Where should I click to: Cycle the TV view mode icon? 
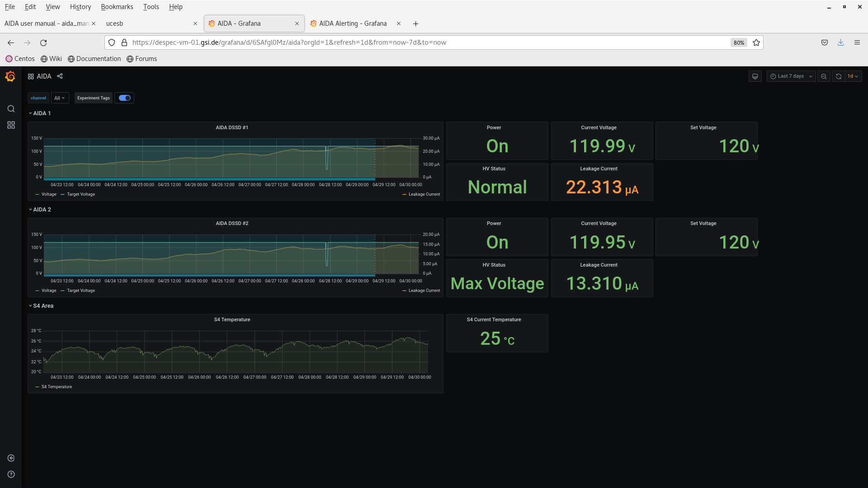pyautogui.click(x=755, y=76)
